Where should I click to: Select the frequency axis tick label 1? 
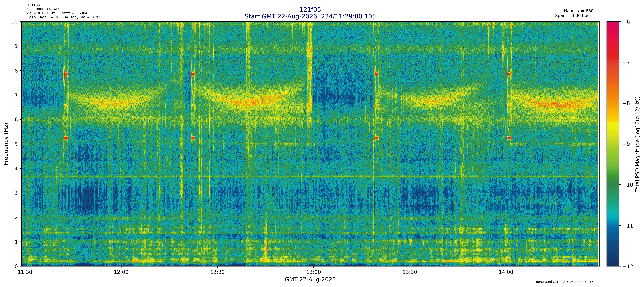click(16, 242)
